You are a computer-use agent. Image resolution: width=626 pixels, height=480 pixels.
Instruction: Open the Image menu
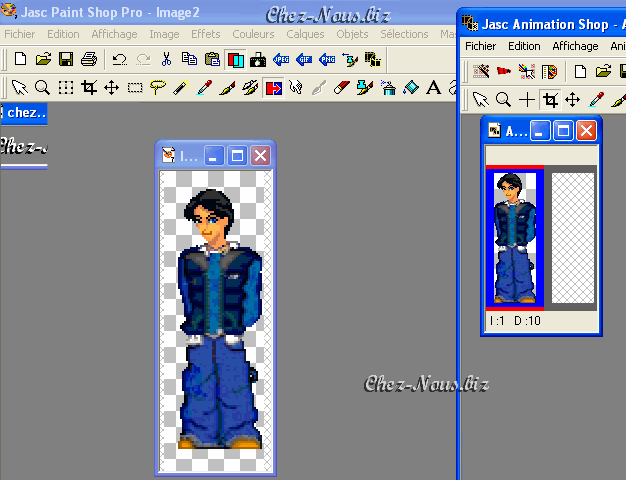coord(164,34)
